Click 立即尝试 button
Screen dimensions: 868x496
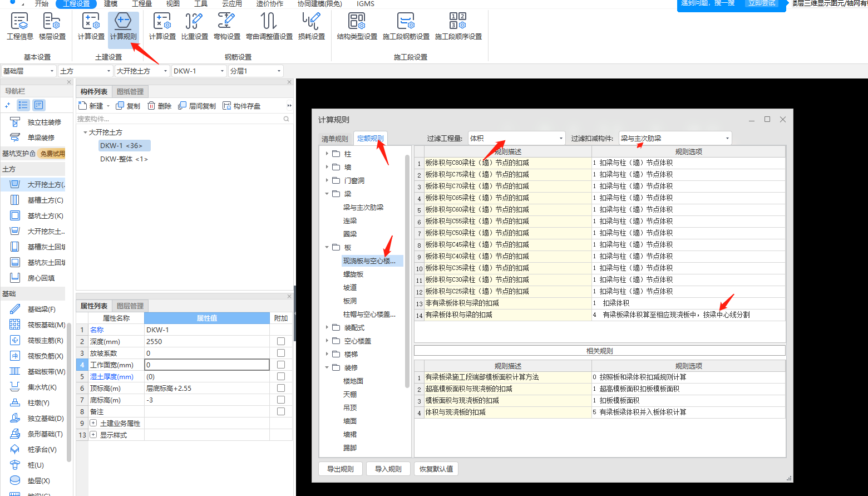tap(762, 3)
